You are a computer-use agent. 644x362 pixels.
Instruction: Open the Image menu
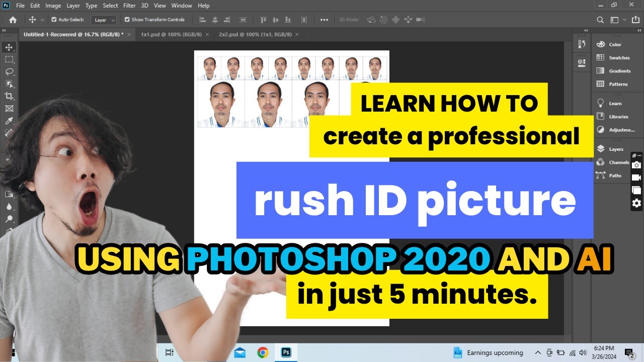click(53, 6)
